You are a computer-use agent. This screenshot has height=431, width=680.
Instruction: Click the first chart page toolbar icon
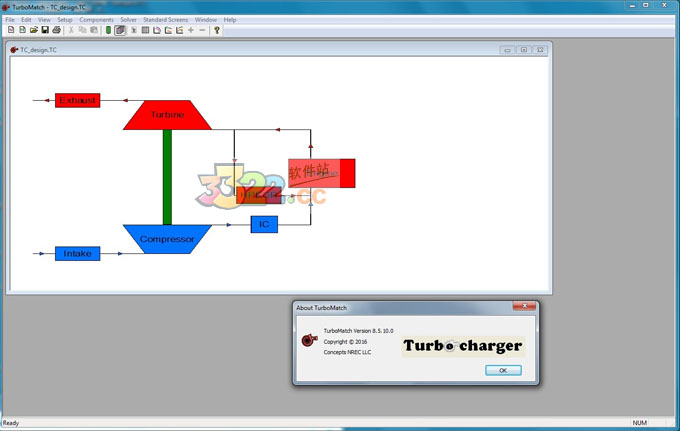[x=157, y=30]
